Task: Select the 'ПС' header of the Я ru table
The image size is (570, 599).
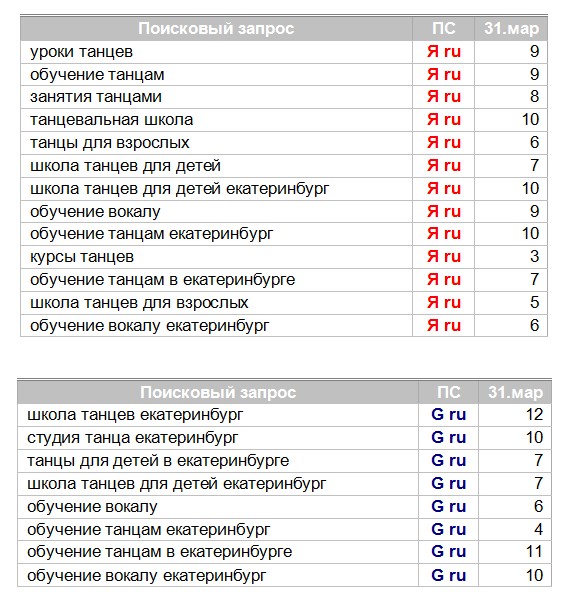Action: coord(444,29)
